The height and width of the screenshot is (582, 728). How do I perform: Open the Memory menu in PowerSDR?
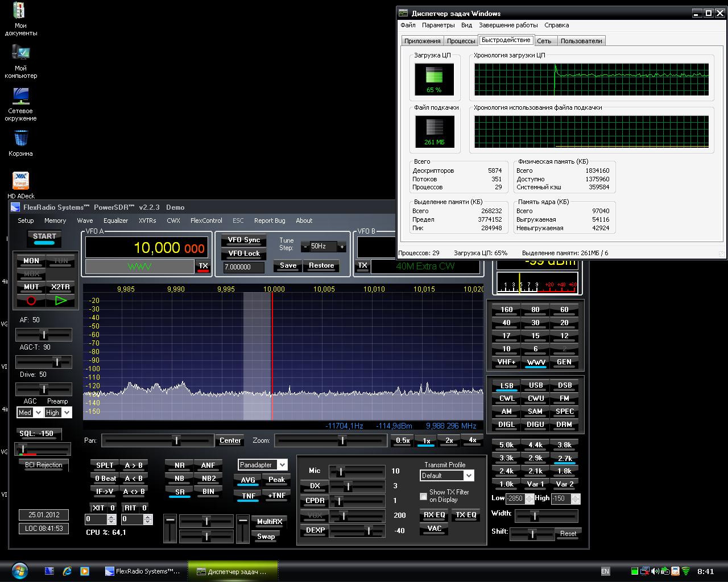pos(55,221)
